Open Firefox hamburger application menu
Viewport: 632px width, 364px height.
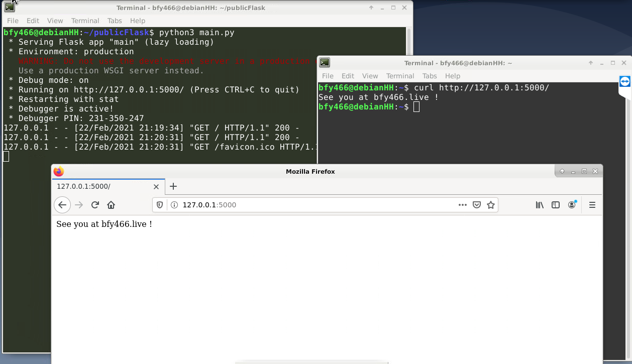click(592, 205)
